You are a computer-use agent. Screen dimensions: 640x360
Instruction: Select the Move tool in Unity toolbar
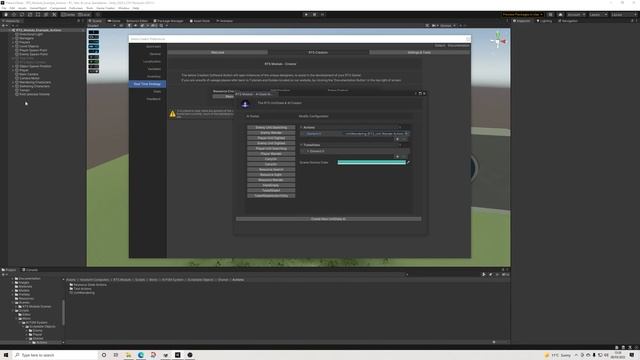(13, 15)
